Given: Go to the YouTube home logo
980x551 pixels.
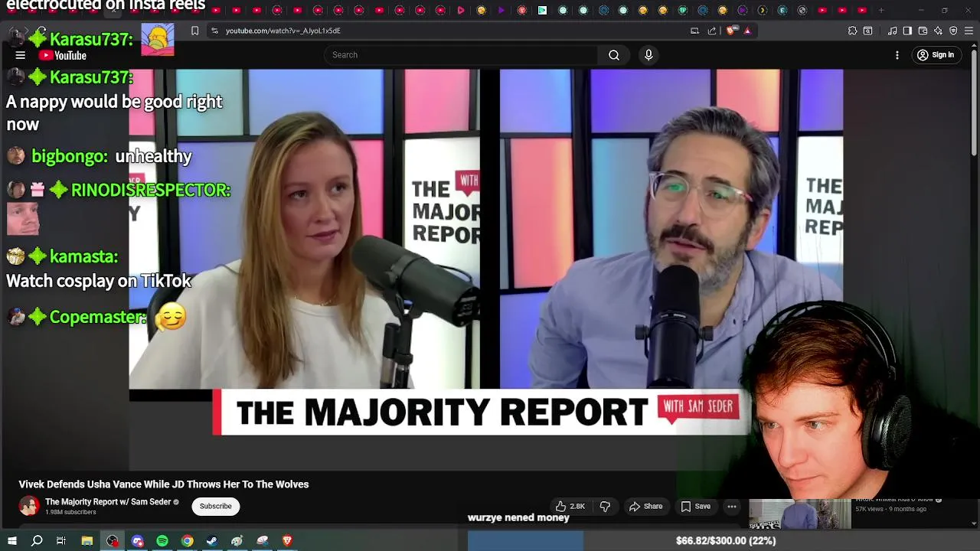Looking at the screenshot, I should coord(64,55).
